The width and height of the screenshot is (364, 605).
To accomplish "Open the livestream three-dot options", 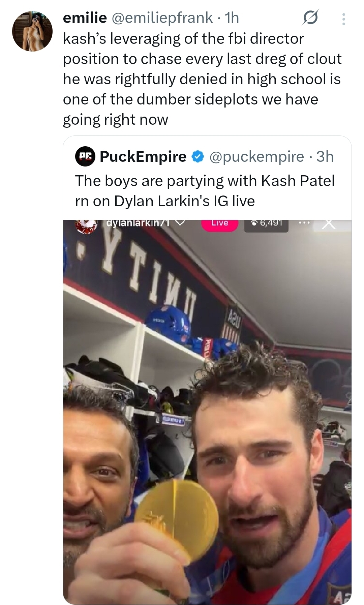I will click(304, 223).
